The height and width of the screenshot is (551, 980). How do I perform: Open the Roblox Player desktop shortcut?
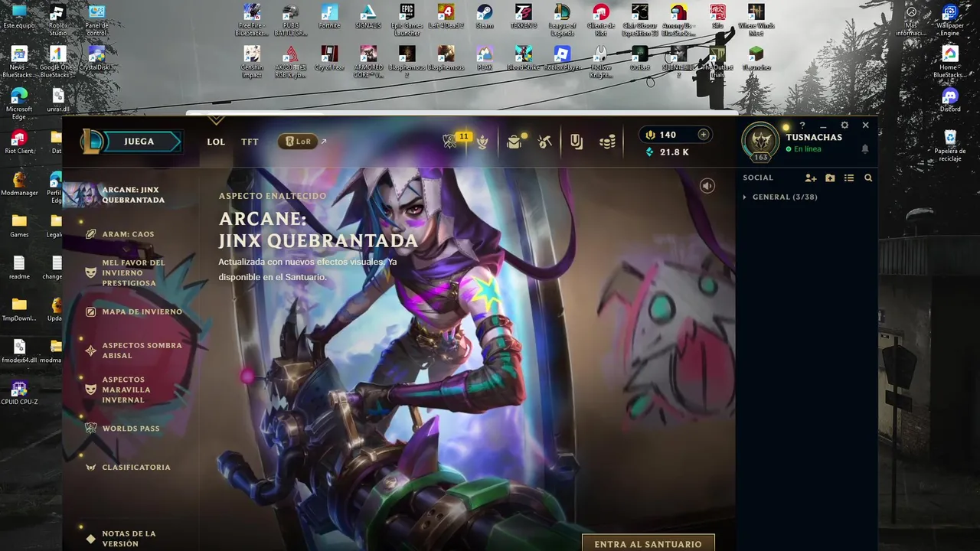pyautogui.click(x=562, y=59)
